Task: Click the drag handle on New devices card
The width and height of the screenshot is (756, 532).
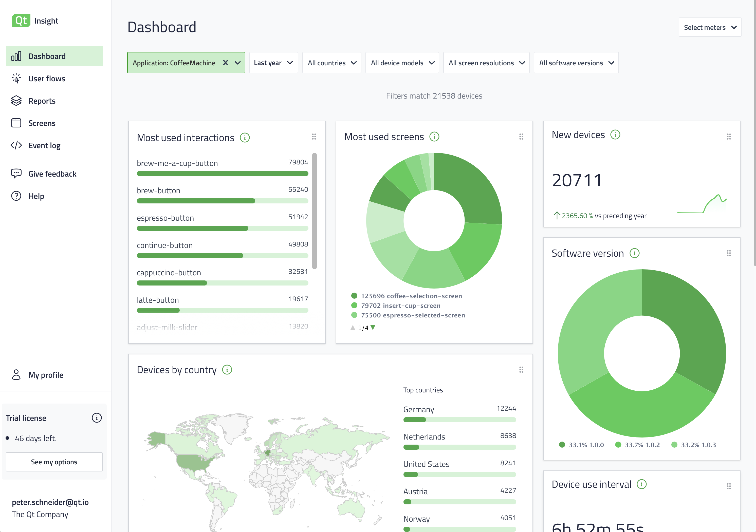Action: click(x=729, y=136)
